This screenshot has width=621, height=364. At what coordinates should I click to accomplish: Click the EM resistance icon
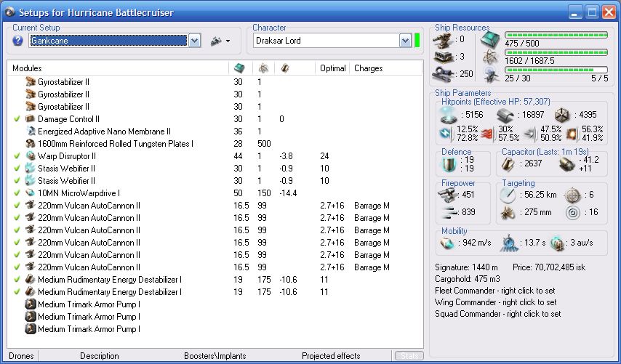446,134
